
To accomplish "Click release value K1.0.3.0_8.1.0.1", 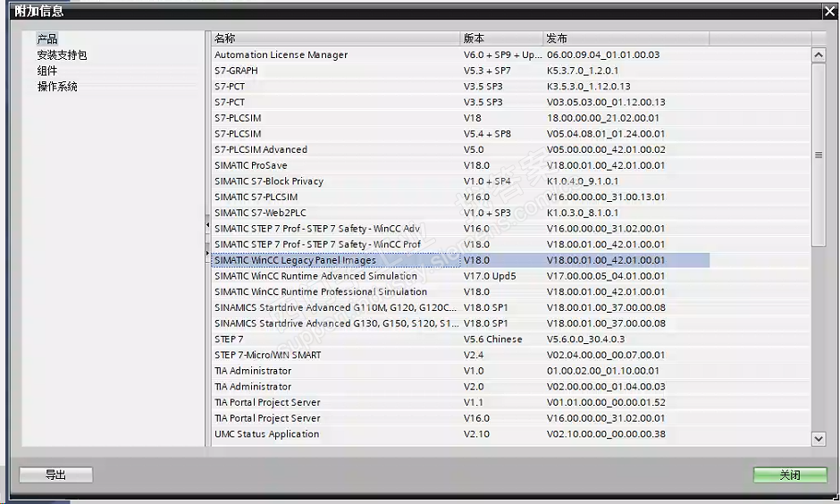I will (x=583, y=213).
